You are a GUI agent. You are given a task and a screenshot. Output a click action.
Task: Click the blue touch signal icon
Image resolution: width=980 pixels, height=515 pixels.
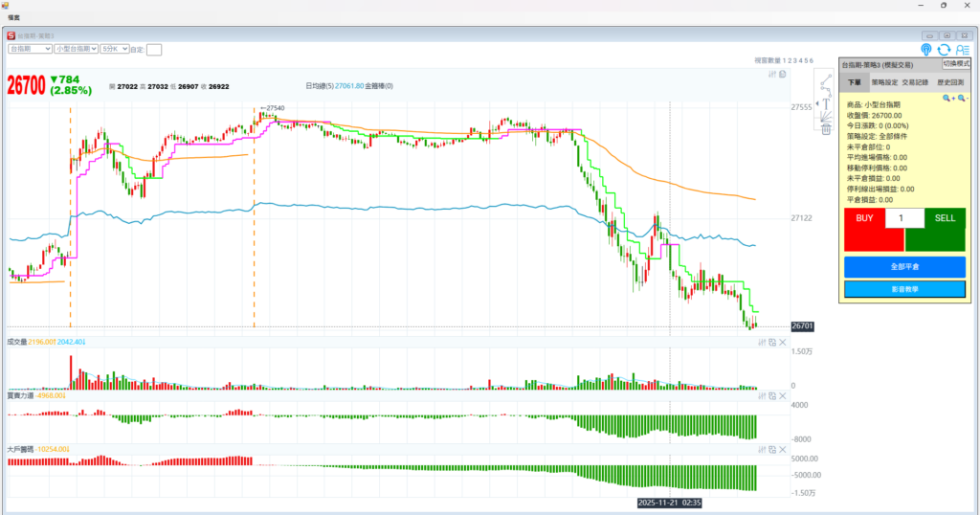coord(926,50)
